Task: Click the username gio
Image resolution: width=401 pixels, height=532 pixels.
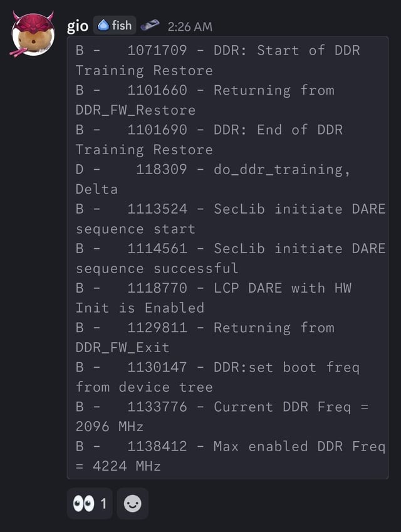Action: click(x=78, y=26)
